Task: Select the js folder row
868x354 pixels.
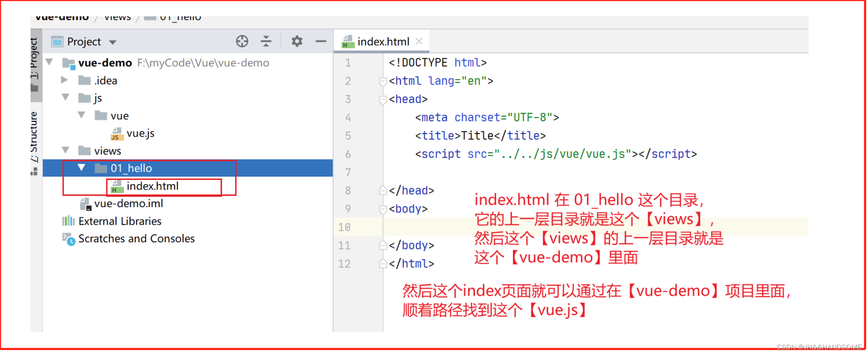Action: [x=188, y=98]
